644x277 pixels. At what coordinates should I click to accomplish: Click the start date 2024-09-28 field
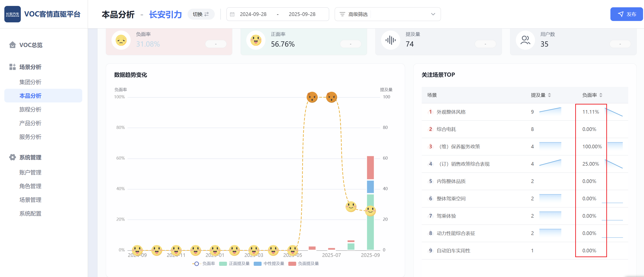point(253,14)
